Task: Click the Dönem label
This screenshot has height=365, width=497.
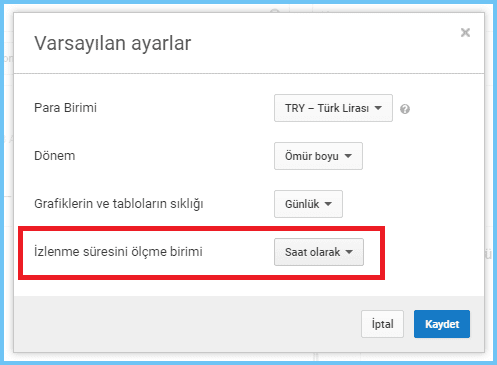Action: pyautogui.click(x=55, y=156)
